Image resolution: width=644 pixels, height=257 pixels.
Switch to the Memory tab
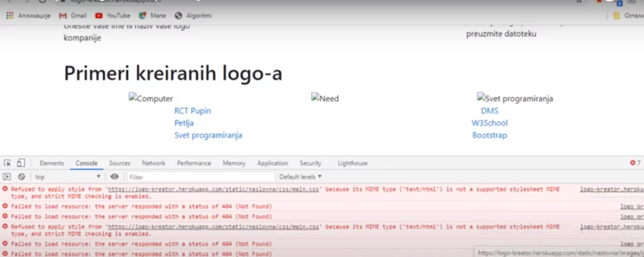pos(234,163)
